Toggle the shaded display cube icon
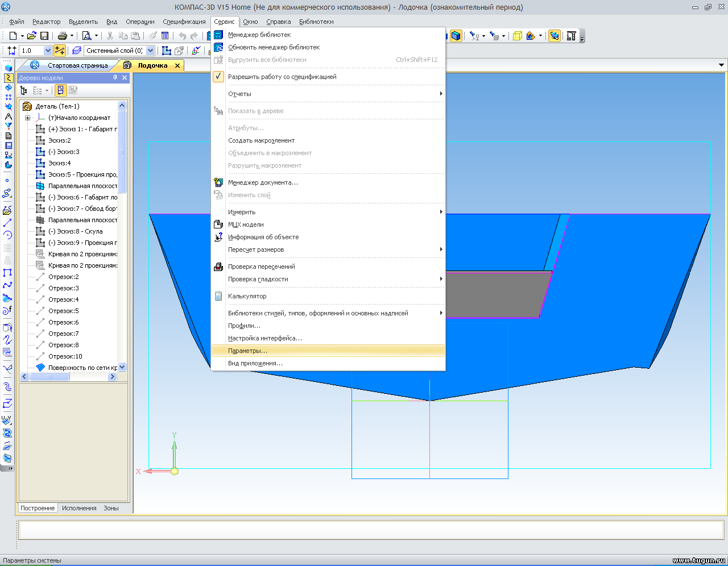The width and height of the screenshot is (728, 566). (456, 36)
